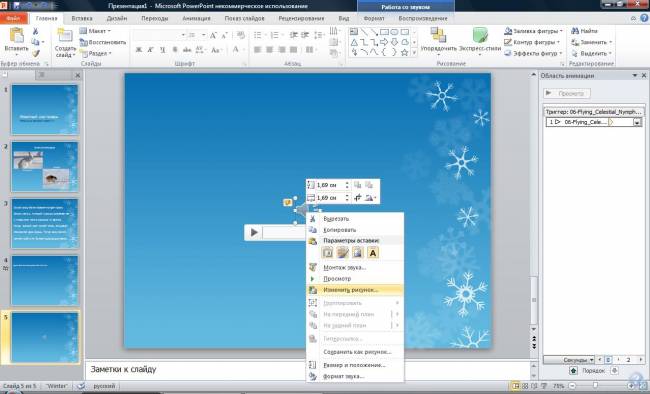Image resolution: width=650 pixels, height=394 pixels.
Task: Click the Вставить paste icon in ribbon
Action: 17,36
